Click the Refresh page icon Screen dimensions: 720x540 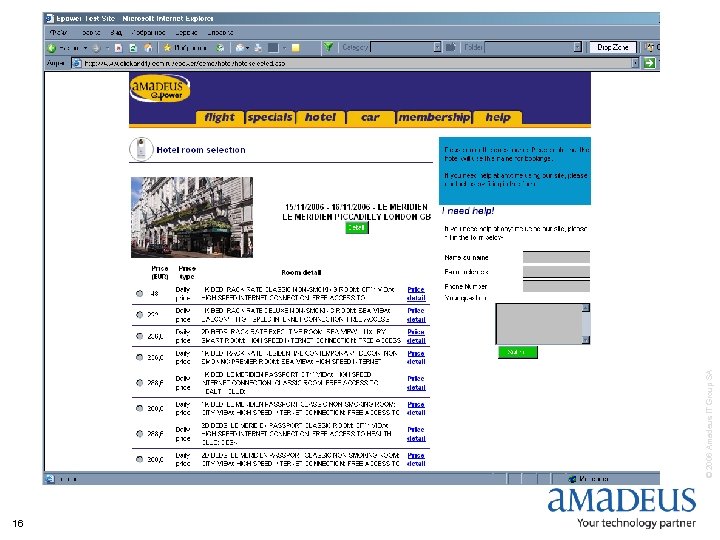point(133,47)
